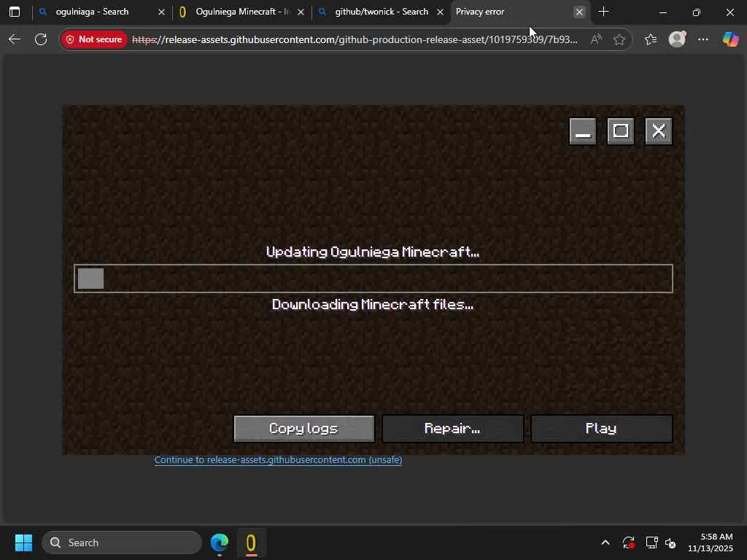
Task: Click the sync update tray icon
Action: 628,542
